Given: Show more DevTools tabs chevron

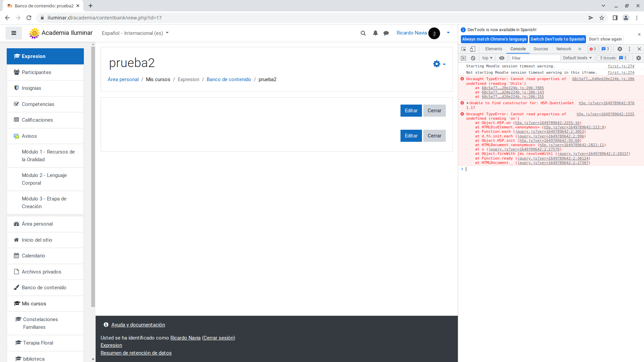Looking at the screenshot, I should click(x=580, y=49).
